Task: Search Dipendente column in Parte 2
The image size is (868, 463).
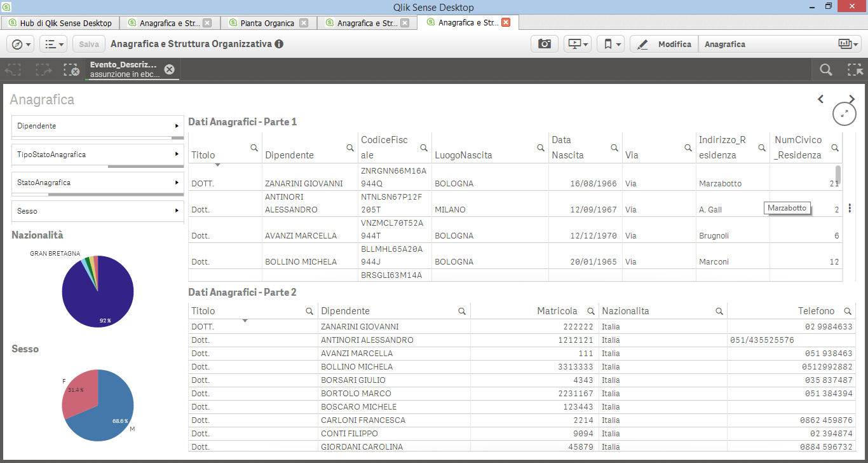Action: (463, 312)
